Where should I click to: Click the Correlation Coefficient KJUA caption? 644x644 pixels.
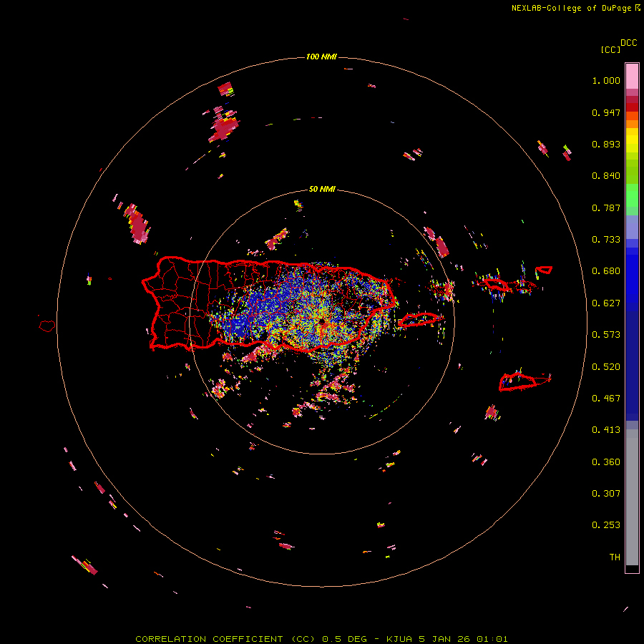321,639
